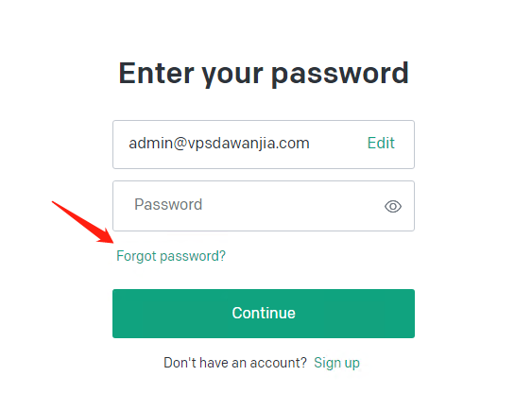Image resolution: width=532 pixels, height=393 pixels.
Task: Open the Forgot password? link
Action: pos(171,256)
